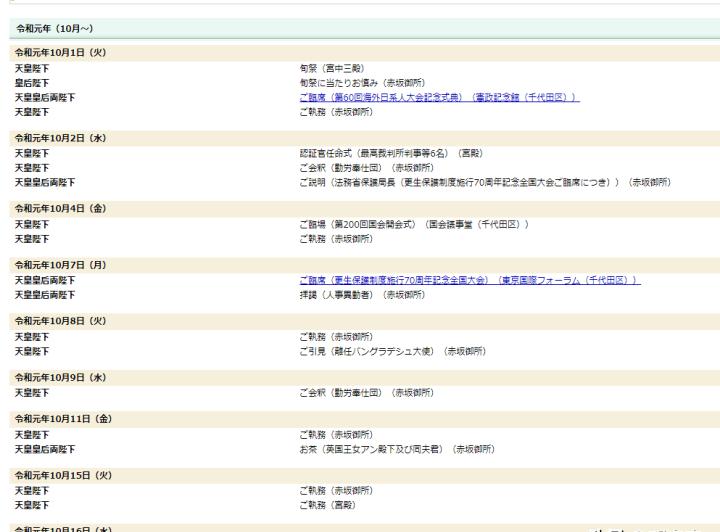Image resolution: width=720 pixels, height=532 pixels.
Task: Click 天皇陛下 beside the 旬祭（宮中三殿）entry
Action: [x=32, y=68]
